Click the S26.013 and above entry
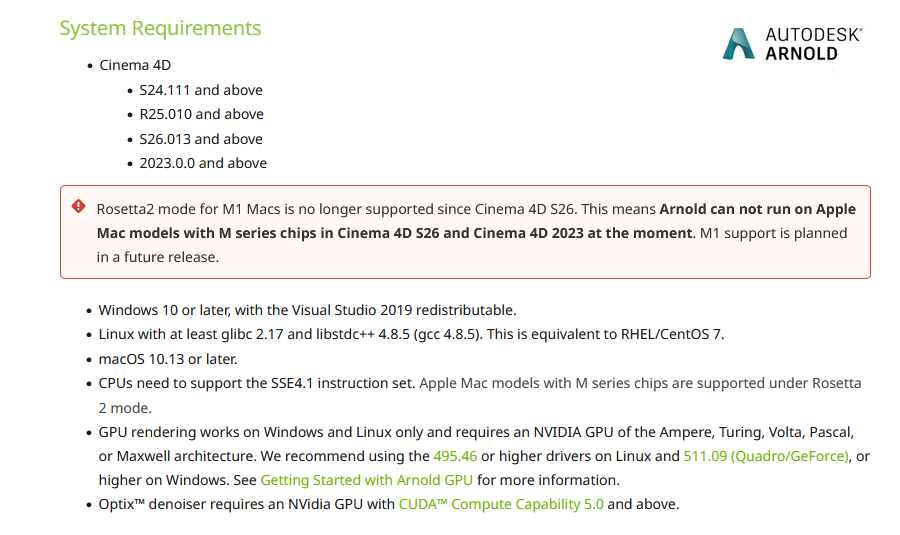The width and height of the screenshot is (900, 535). pos(201,139)
